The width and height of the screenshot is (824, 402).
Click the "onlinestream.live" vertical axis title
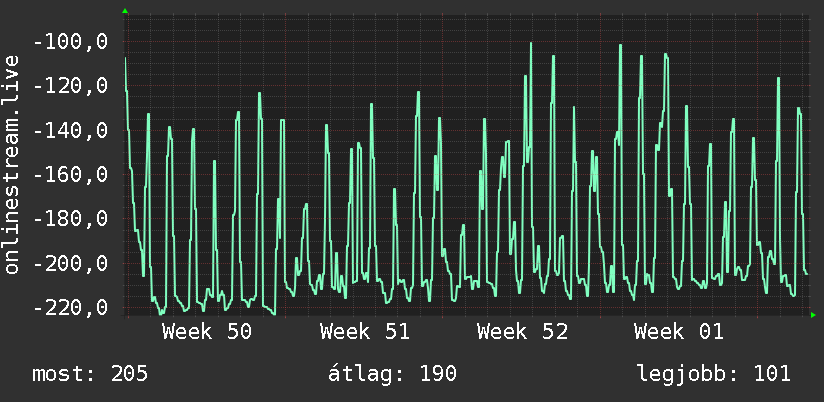pos(11,164)
